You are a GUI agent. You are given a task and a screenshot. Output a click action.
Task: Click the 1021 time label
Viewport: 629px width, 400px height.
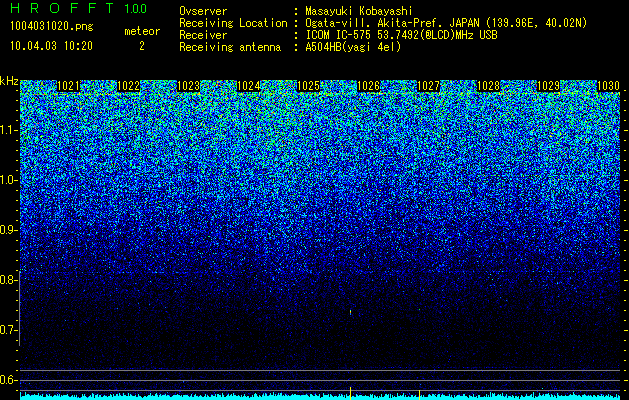[x=69, y=86]
